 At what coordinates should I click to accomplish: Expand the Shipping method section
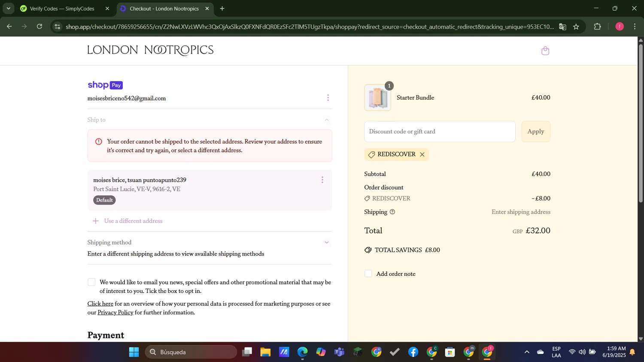point(327,242)
